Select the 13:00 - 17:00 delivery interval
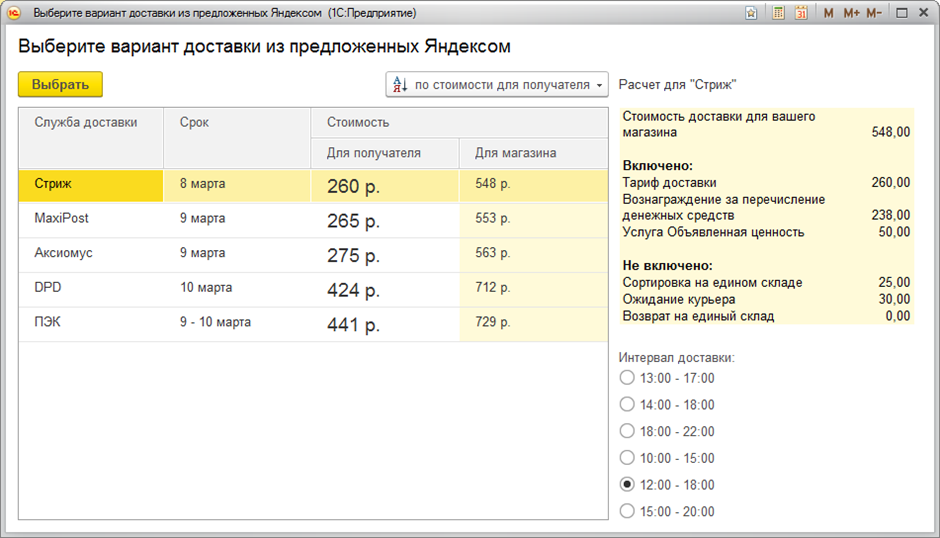The image size is (940, 538). click(627, 378)
